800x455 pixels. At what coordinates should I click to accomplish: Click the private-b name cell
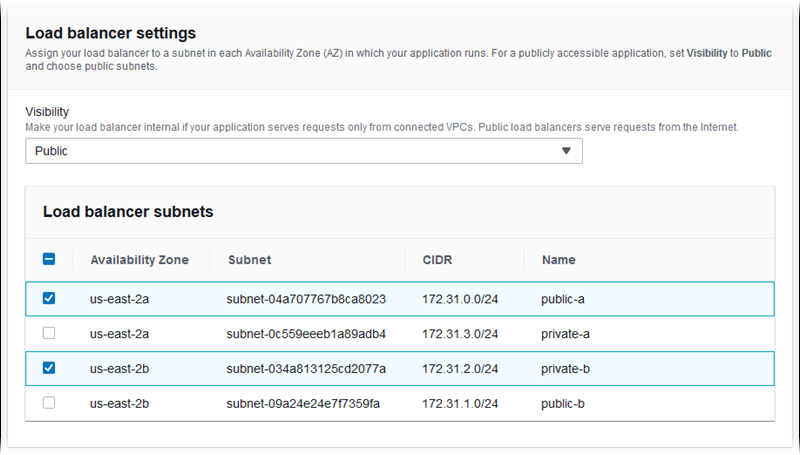click(566, 369)
